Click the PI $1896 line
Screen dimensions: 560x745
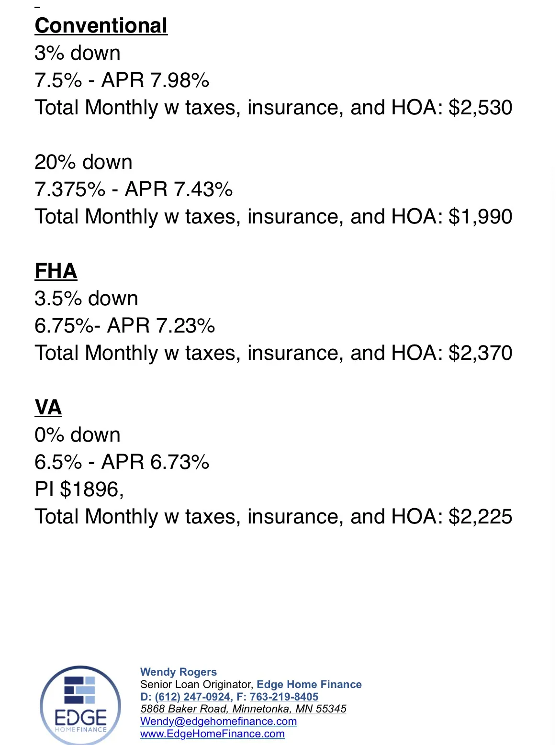[x=79, y=489]
